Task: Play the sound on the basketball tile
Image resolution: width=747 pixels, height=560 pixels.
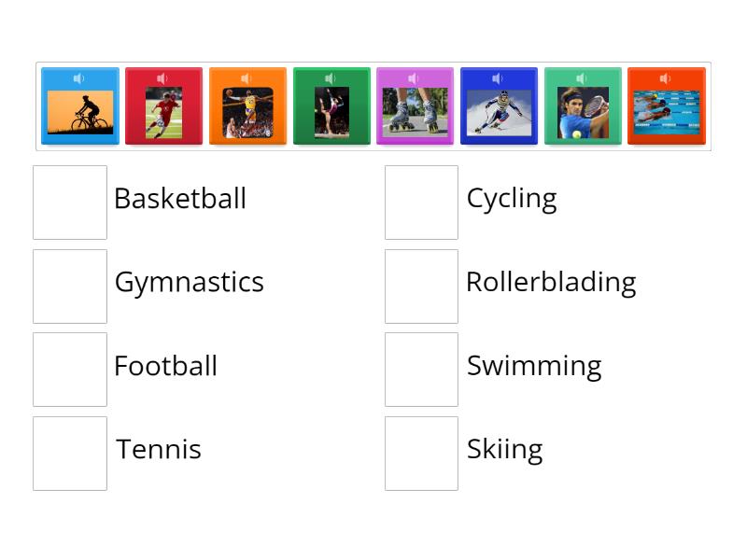Action: (x=248, y=78)
